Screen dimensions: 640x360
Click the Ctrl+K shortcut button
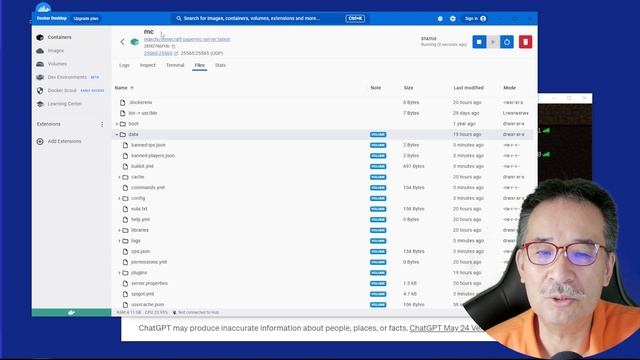(x=355, y=18)
